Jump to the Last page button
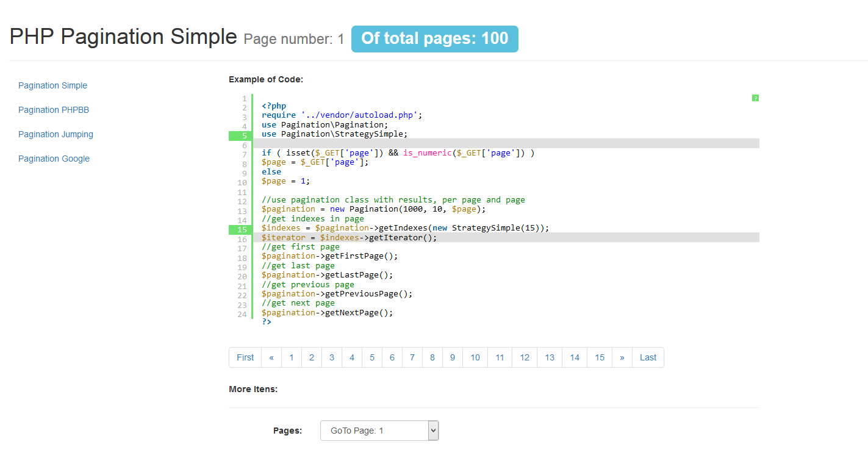The width and height of the screenshot is (868, 472). tap(648, 357)
